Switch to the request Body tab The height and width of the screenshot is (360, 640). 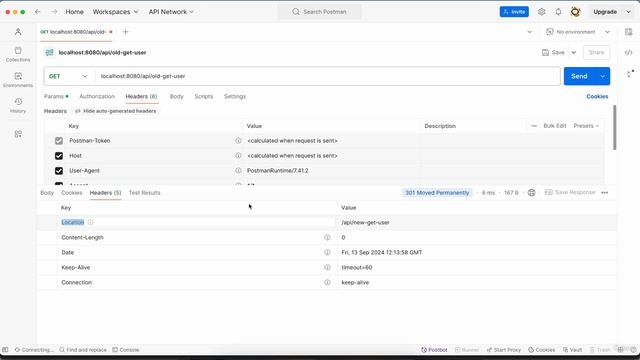pos(176,96)
